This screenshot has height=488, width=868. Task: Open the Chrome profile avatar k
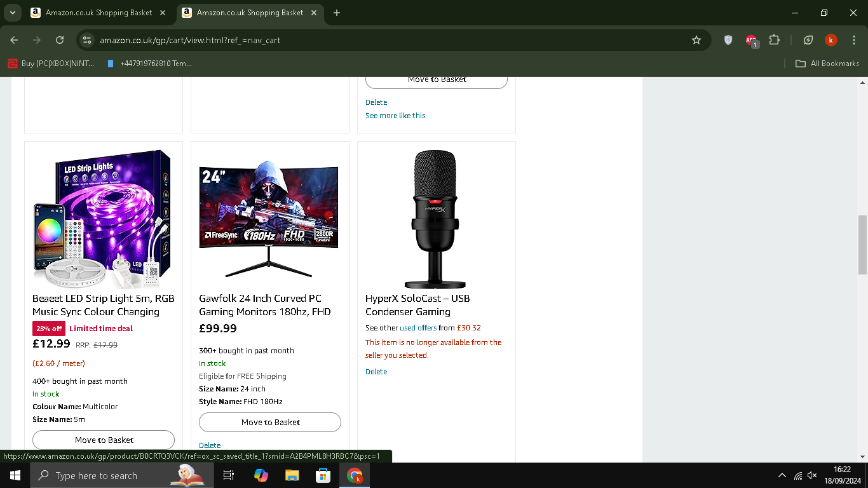pyautogui.click(x=831, y=40)
